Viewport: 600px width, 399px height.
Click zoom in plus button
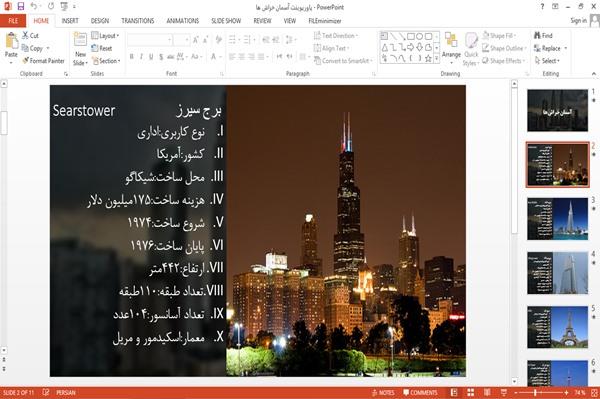(x=566, y=392)
